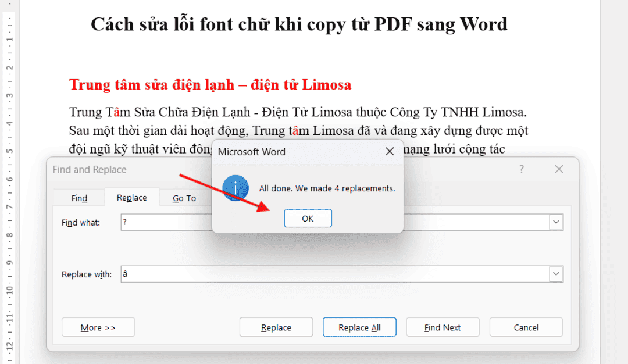Click the text 'Công Ty TNHH Limosa'

(x=458, y=112)
